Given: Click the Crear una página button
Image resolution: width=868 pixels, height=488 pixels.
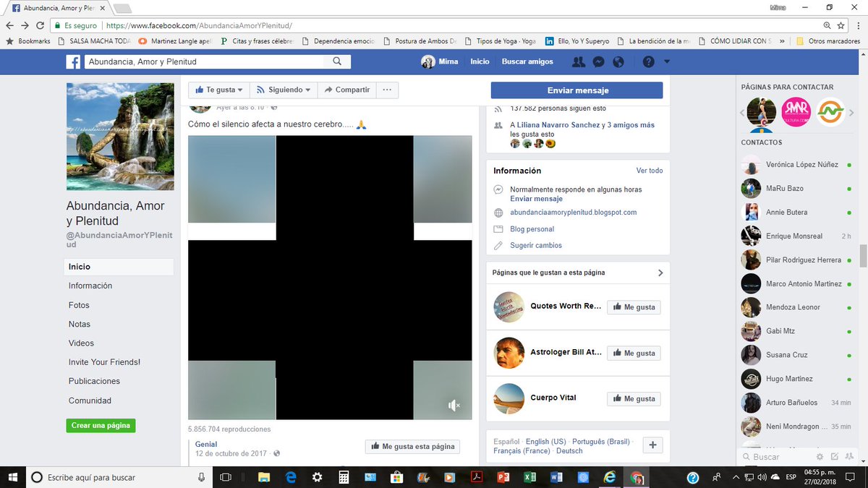Looking at the screenshot, I should tap(101, 426).
